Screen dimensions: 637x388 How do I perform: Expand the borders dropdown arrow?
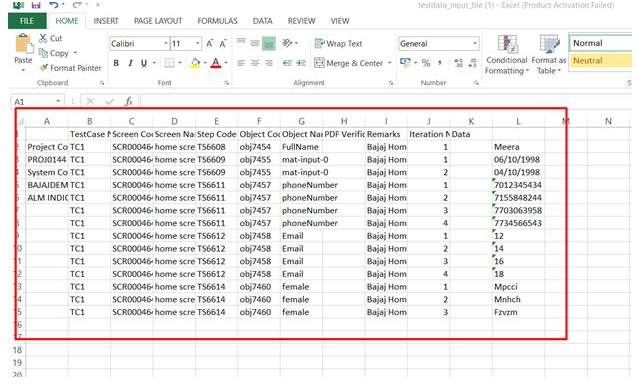coord(180,63)
